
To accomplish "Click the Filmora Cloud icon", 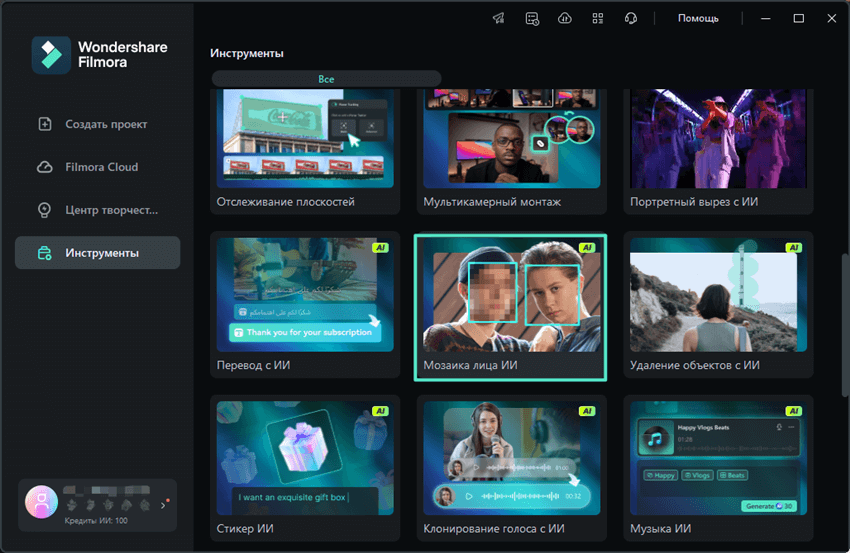I will 44,167.
